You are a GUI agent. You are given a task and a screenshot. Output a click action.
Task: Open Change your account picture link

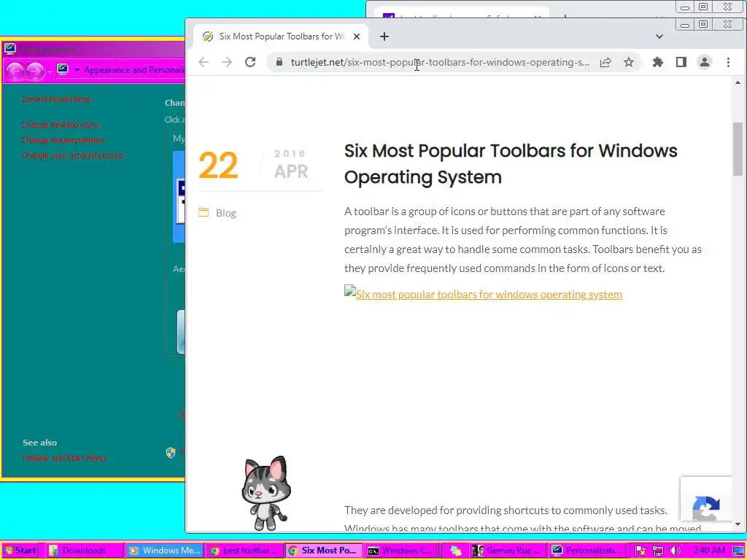(72, 155)
